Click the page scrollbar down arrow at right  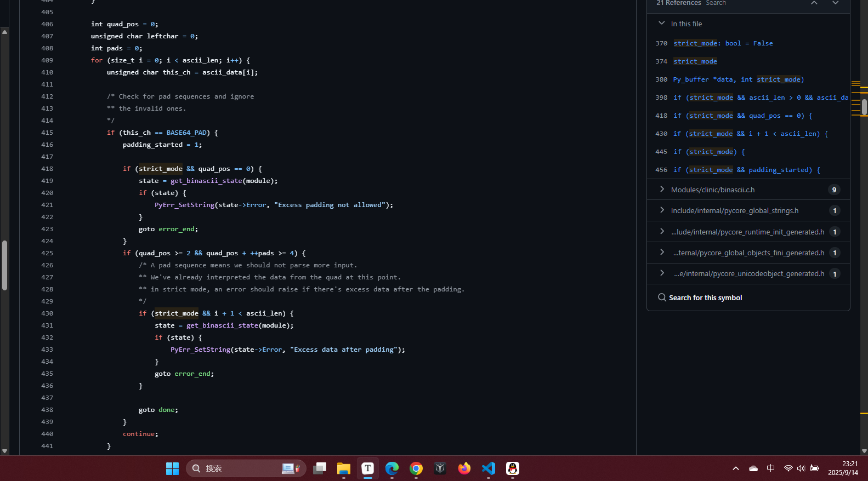click(864, 451)
